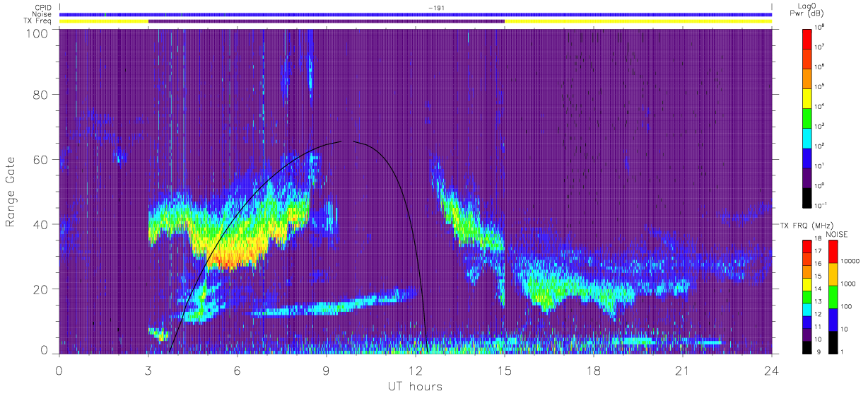Select the blue Noise strip above the plot
Screen dimensions: 868x401
(x=416, y=14)
